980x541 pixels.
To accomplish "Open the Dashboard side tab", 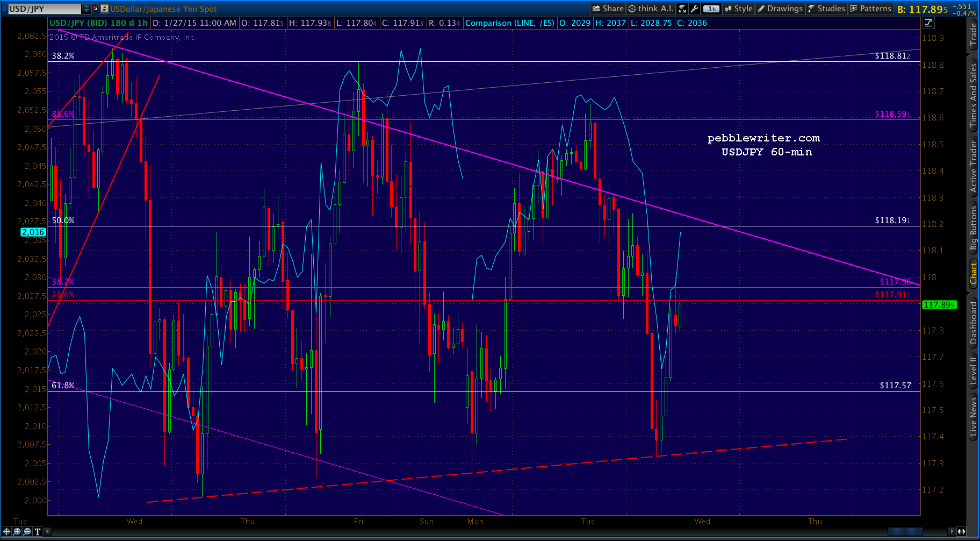I will [973, 322].
